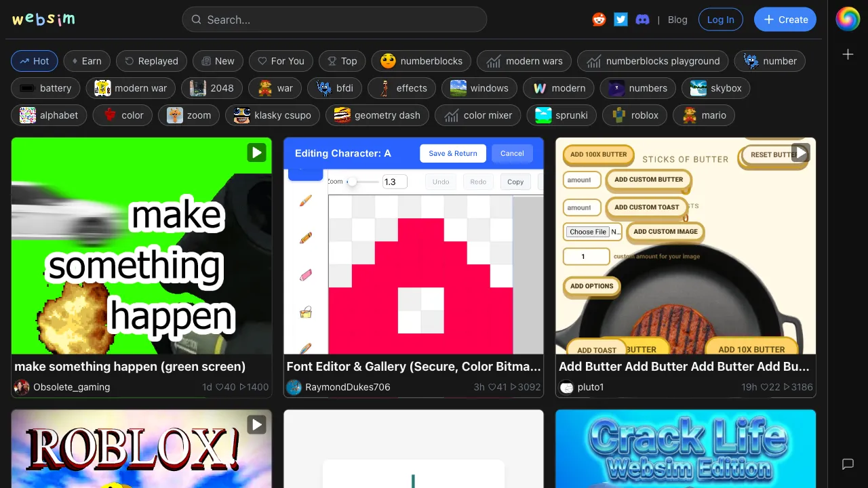The width and height of the screenshot is (868, 488).
Task: Choose the "battery" tag
Action: [x=45, y=88]
